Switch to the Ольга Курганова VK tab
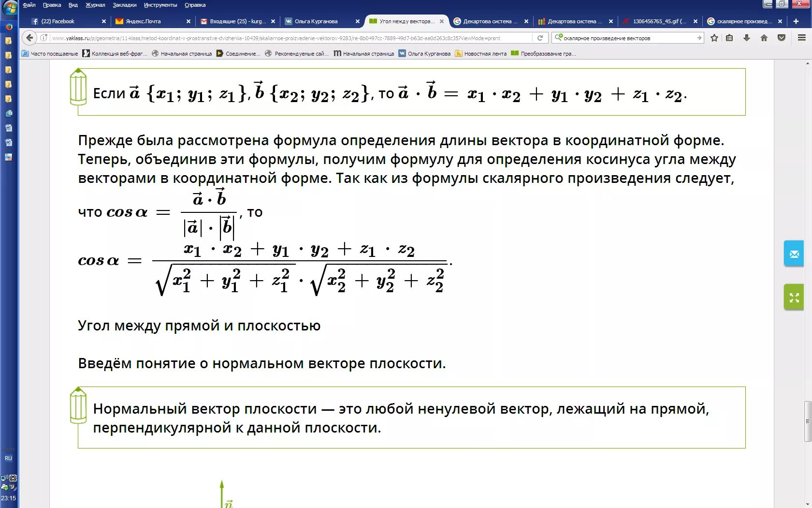The height and width of the screenshot is (508, 812). click(x=321, y=21)
